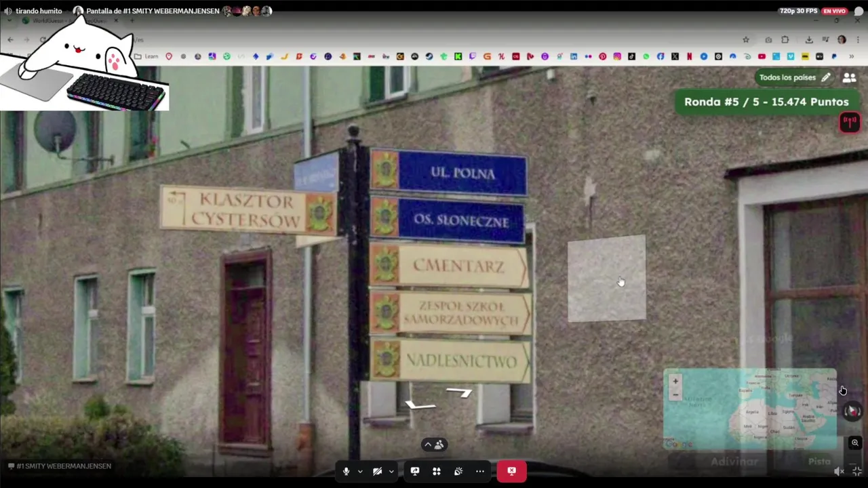Viewport: 868px width, 488px height.
Task: Mute the microphone in call controls
Action: click(346, 471)
